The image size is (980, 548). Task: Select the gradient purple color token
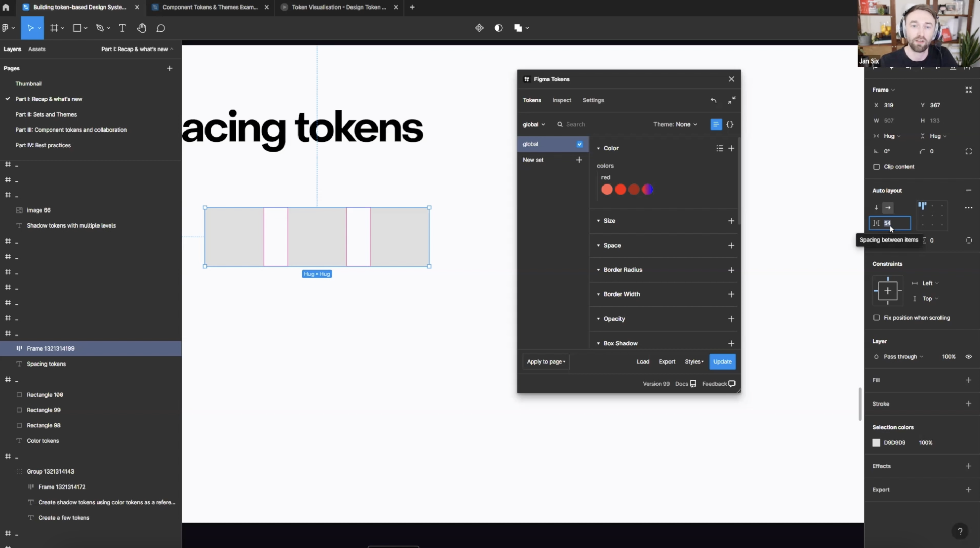tap(647, 189)
